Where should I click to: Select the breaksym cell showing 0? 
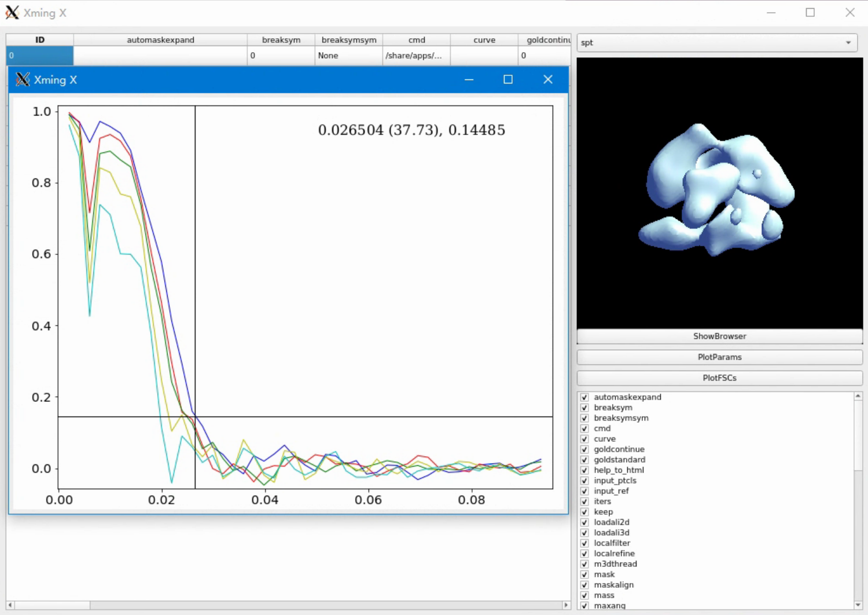click(x=281, y=56)
